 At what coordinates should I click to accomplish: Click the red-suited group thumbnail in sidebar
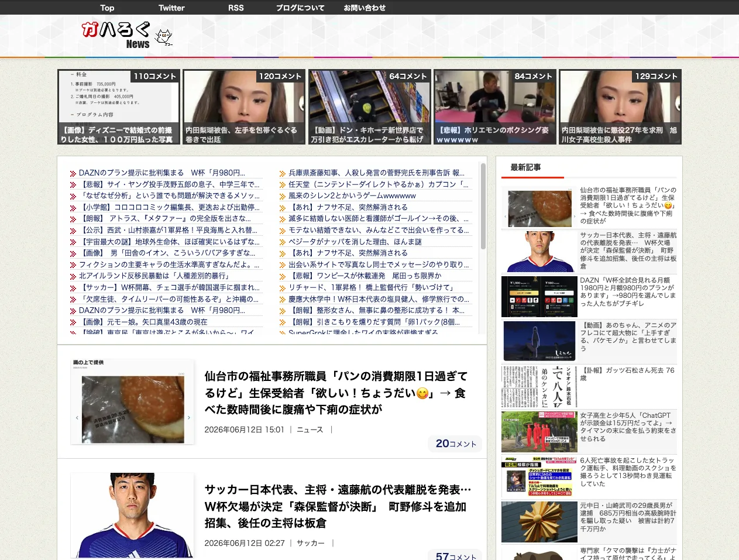click(x=539, y=432)
